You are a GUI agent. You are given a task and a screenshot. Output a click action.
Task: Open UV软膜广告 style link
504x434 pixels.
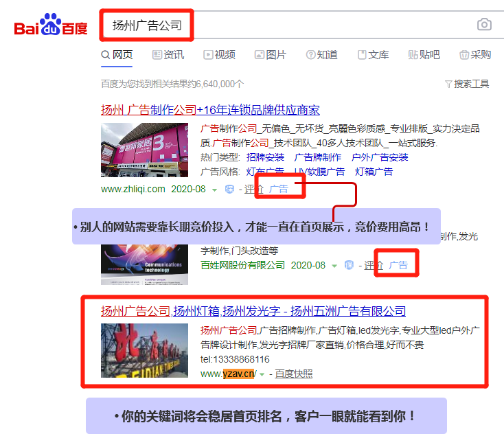pyautogui.click(x=319, y=172)
